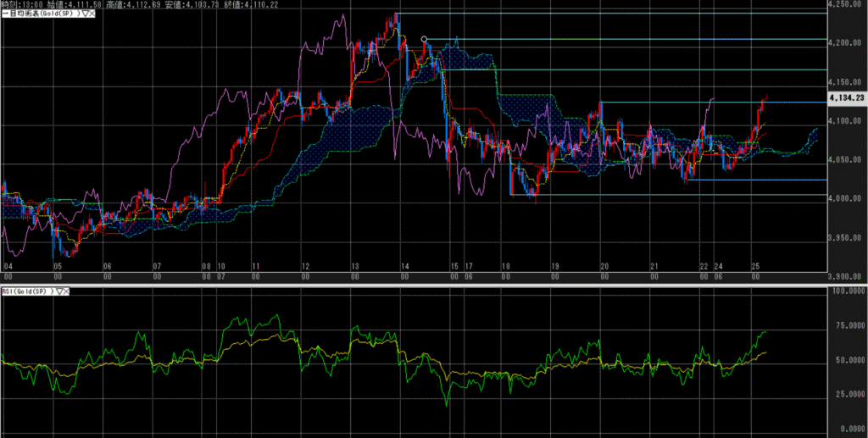Click the RSI(Gold(SP)) panel label
The height and width of the screenshot is (438, 868).
click(x=26, y=291)
